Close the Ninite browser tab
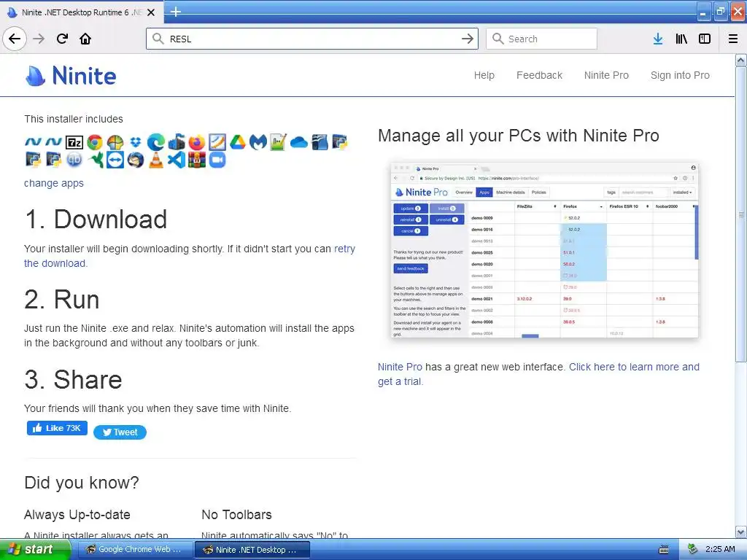 151,12
